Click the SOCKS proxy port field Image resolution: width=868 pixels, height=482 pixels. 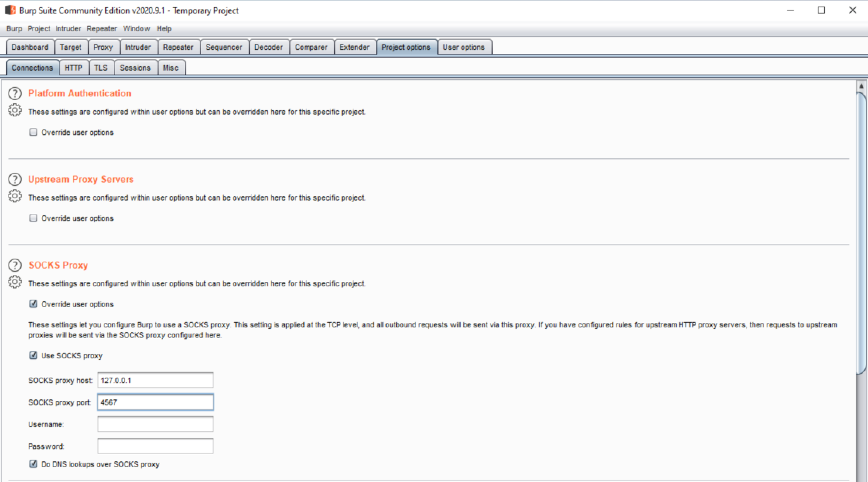(155, 402)
